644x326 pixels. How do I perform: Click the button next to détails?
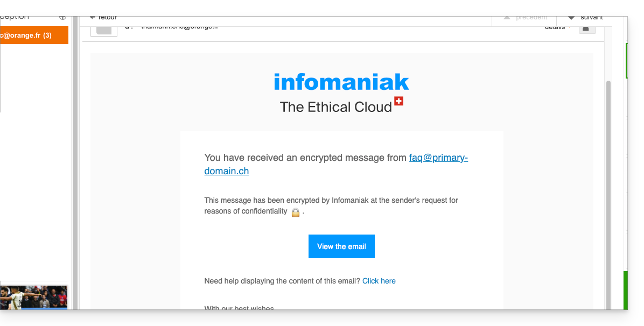click(x=587, y=28)
